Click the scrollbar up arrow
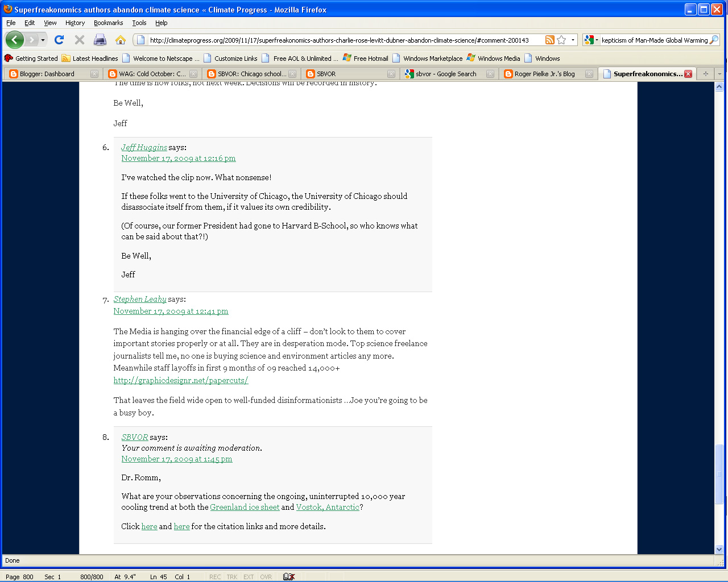Viewport: 728px width, 582px height. click(x=719, y=87)
